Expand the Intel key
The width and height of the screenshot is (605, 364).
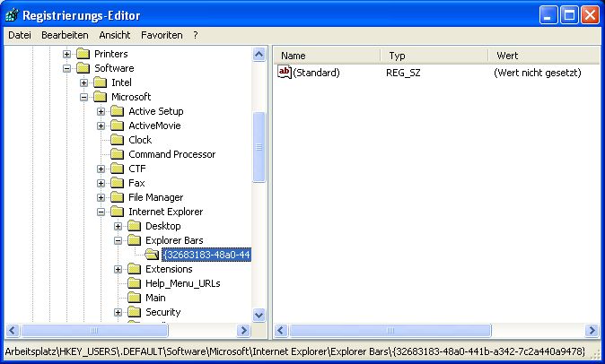[x=83, y=82]
